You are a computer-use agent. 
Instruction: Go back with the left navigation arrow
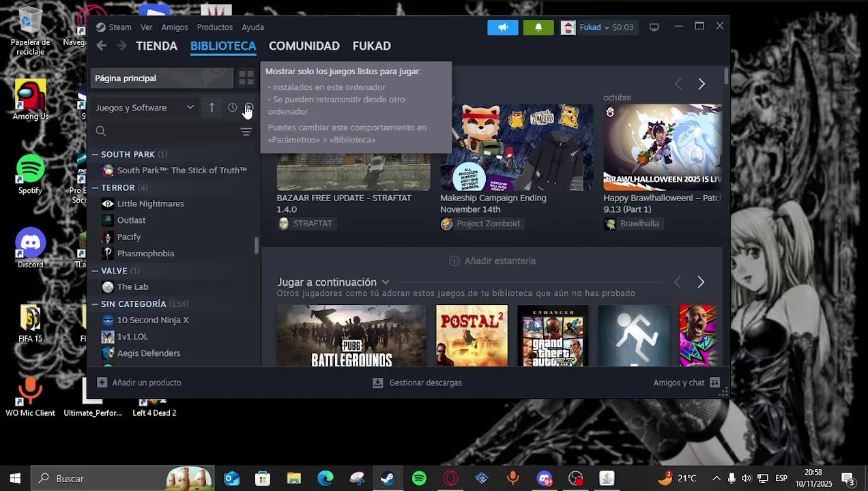click(x=102, y=46)
